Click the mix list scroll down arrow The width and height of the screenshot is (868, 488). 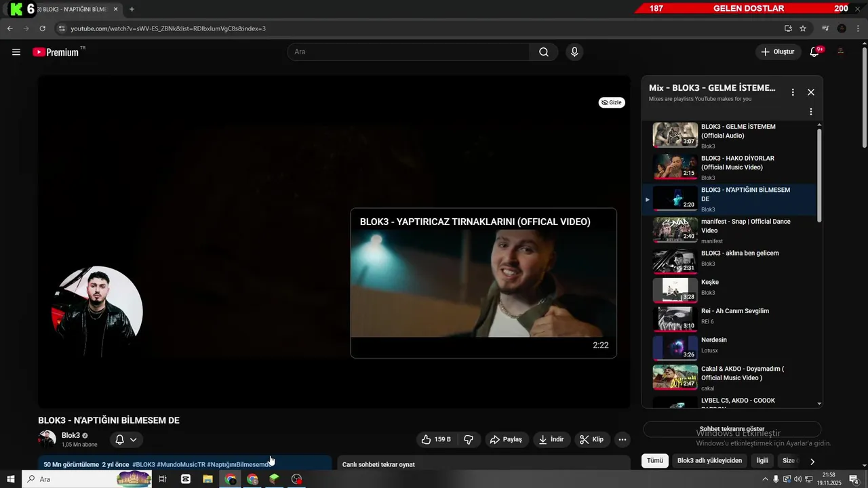[819, 403]
